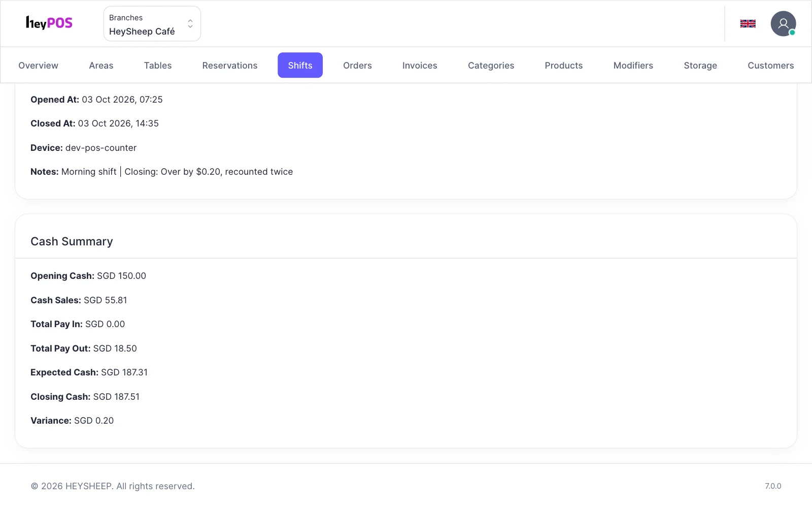Click the Cash Summary heading
This screenshot has width=812, height=508.
72,241
